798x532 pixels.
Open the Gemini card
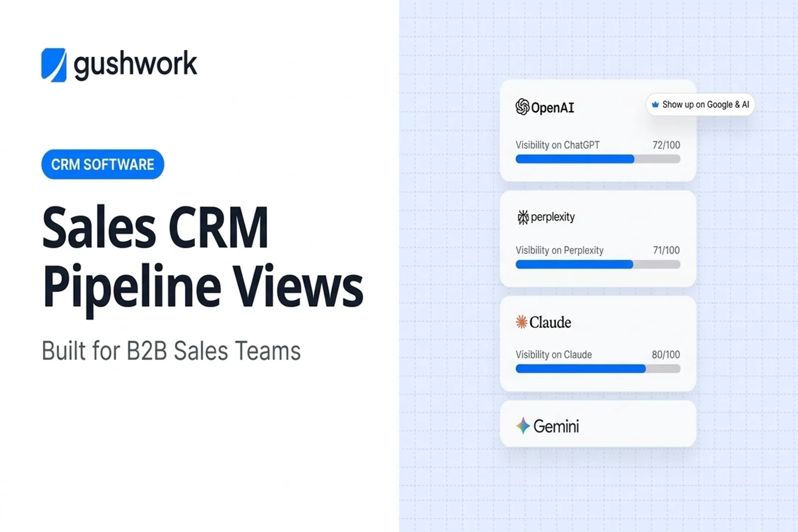coord(598,424)
